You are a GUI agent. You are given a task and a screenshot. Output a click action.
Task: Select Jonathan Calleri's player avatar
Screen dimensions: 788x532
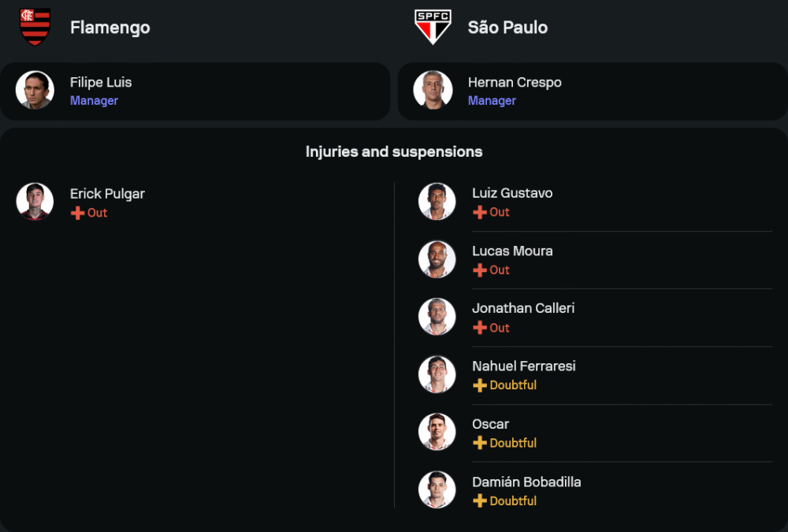point(437,317)
